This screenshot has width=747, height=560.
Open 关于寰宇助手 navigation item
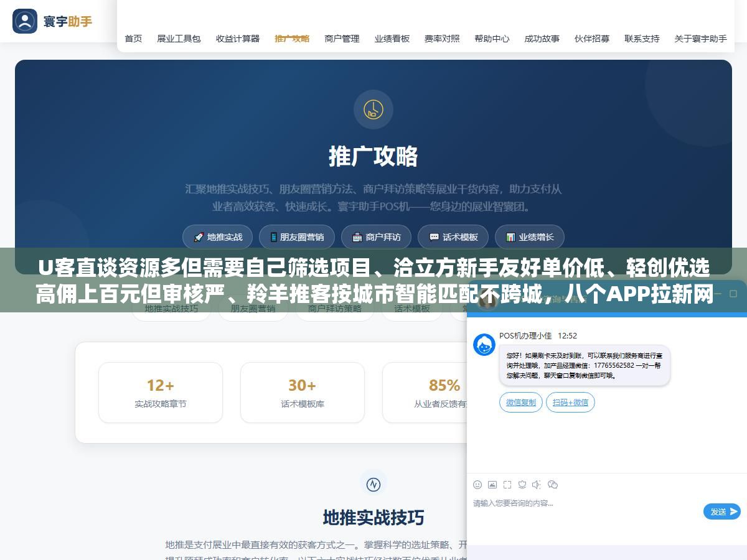click(700, 39)
